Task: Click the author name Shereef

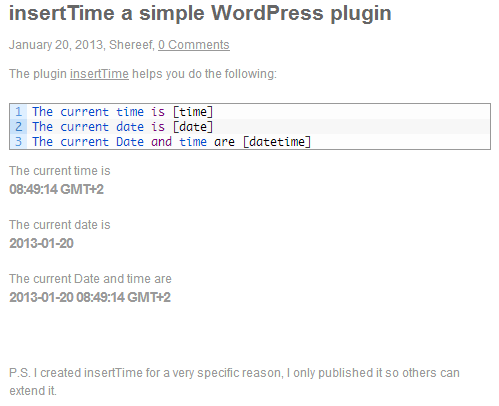Action: tap(131, 45)
